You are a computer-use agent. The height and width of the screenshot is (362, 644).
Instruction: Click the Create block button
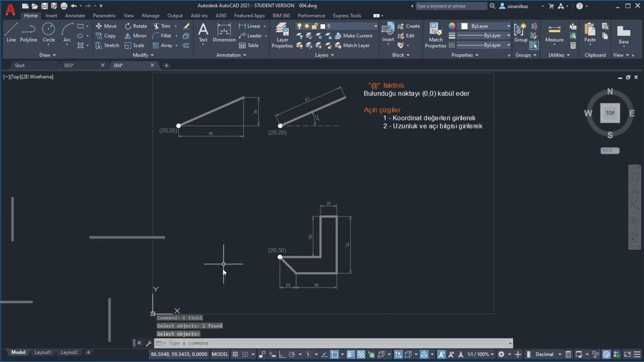click(409, 26)
